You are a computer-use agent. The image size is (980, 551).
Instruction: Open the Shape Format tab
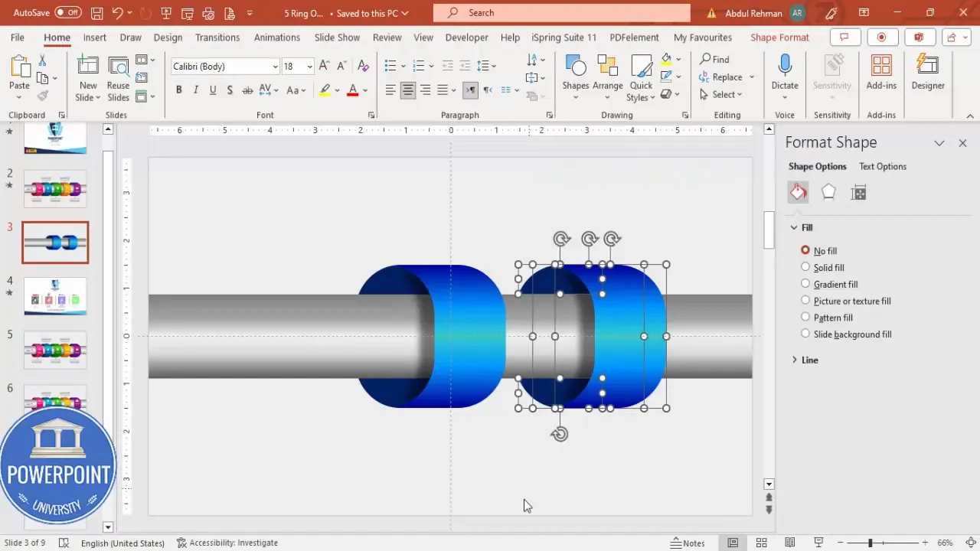(x=779, y=37)
